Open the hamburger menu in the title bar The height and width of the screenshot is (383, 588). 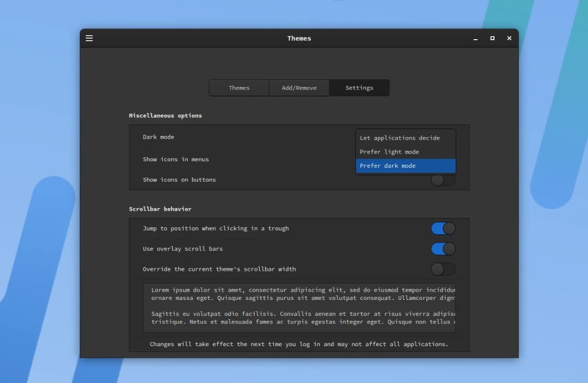[89, 39]
